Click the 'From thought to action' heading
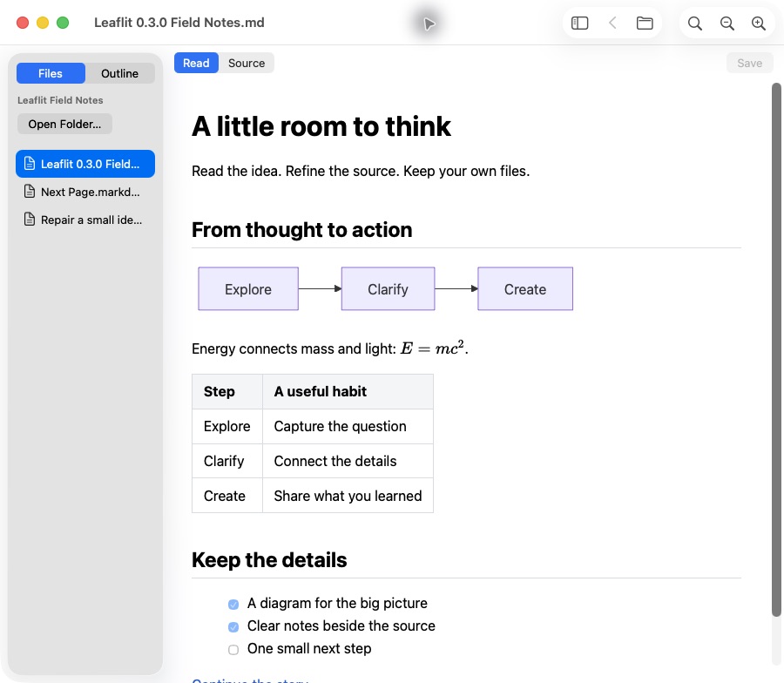The height and width of the screenshot is (683, 784). [x=302, y=230]
